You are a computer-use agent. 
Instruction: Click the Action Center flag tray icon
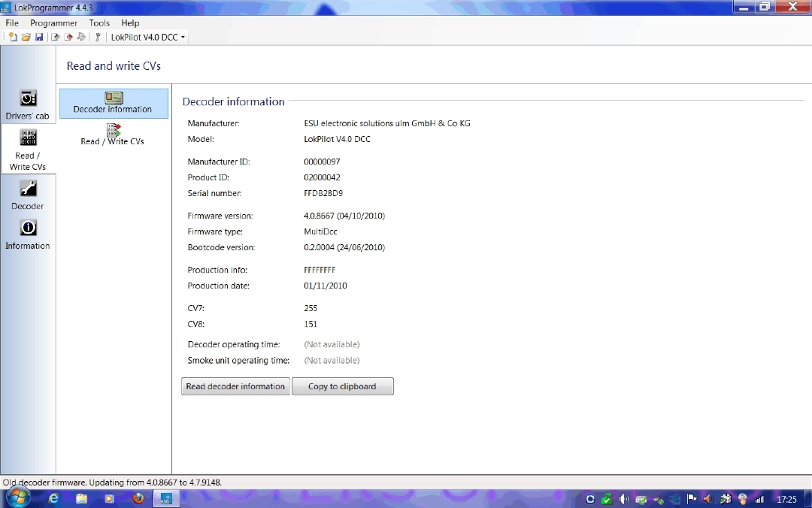tap(692, 499)
